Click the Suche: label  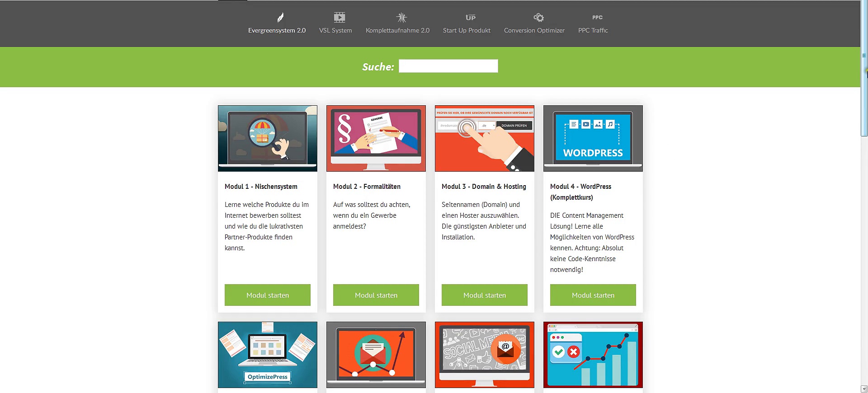tap(378, 67)
